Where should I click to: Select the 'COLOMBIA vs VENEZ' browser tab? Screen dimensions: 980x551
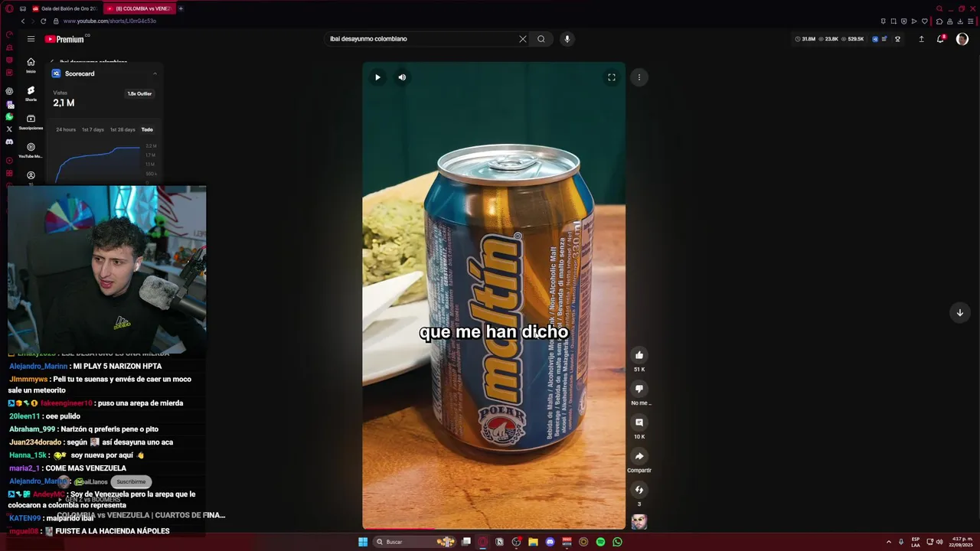(139, 8)
